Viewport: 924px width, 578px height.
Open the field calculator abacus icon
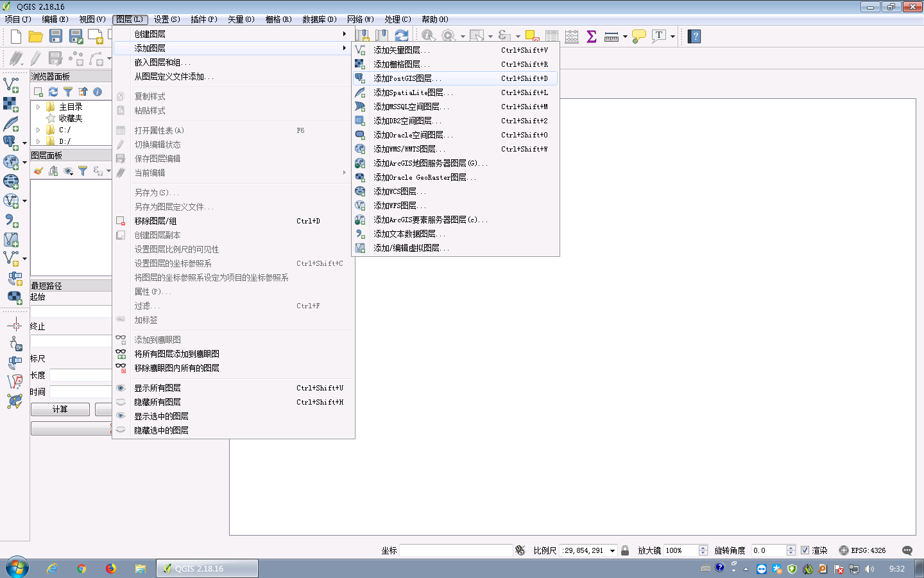tap(572, 36)
